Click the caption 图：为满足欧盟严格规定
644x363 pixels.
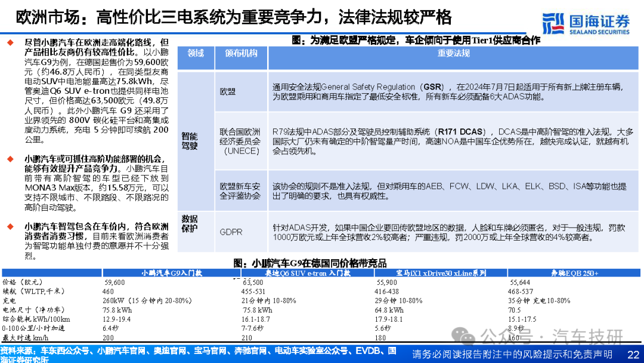click(x=416, y=40)
